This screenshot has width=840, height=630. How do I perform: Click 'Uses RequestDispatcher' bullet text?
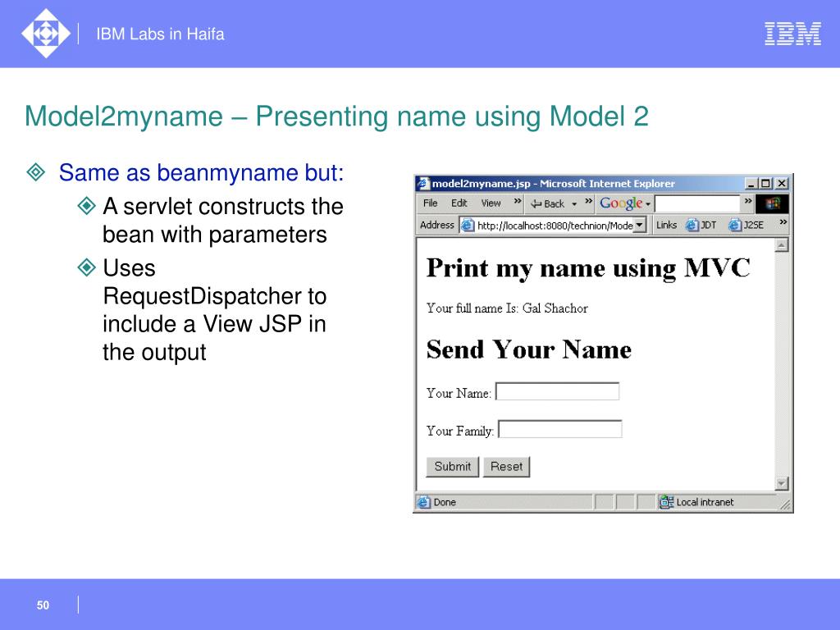coord(215,309)
